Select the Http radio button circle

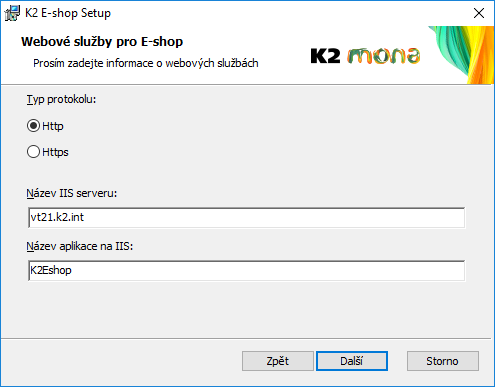33,126
